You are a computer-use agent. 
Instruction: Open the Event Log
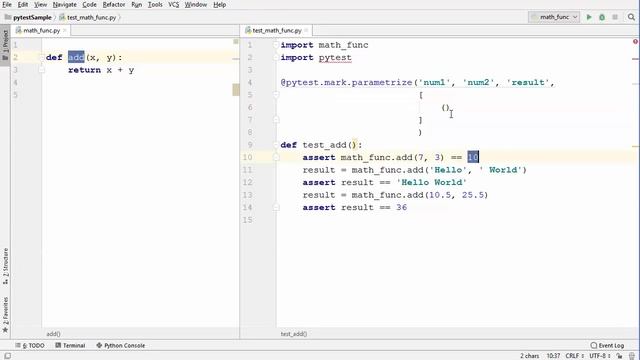pos(607,345)
